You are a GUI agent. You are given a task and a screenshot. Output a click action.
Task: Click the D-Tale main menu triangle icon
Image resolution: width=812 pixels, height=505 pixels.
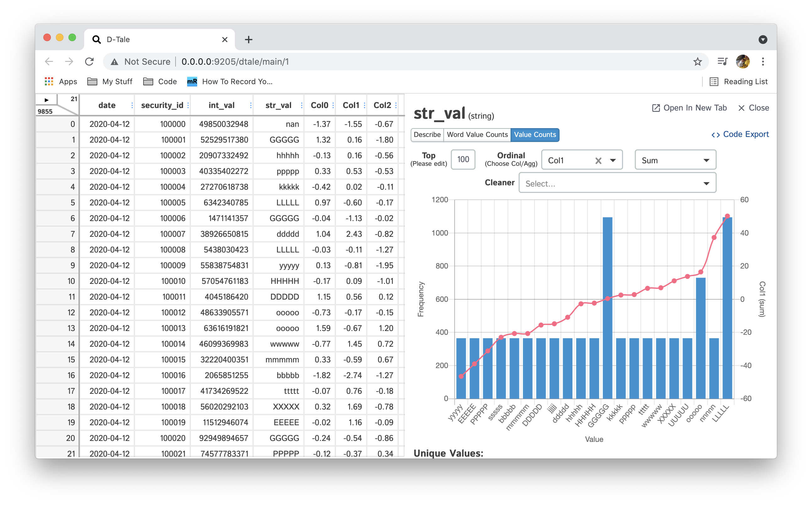point(46,100)
